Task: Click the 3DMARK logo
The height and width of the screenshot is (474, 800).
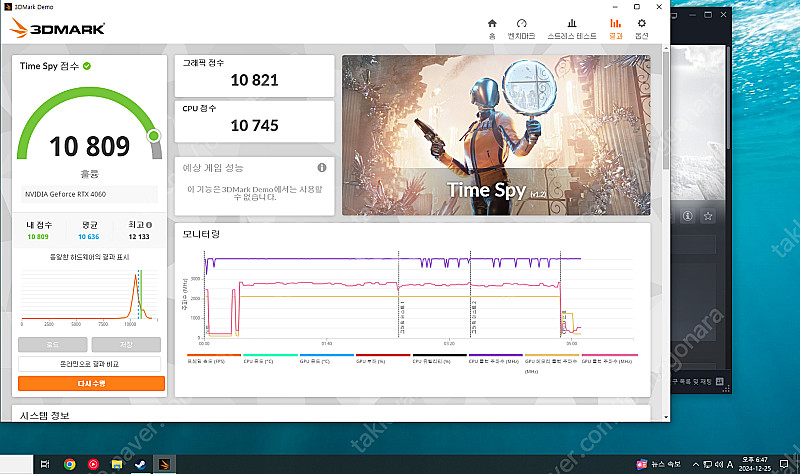Action: click(x=58, y=29)
